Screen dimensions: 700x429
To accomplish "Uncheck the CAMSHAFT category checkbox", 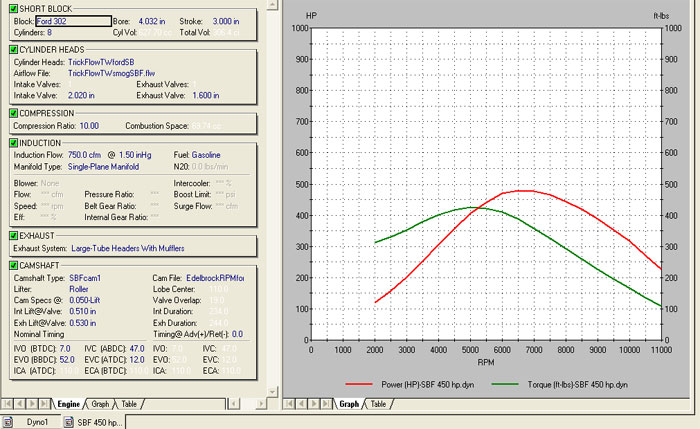I will [12, 264].
